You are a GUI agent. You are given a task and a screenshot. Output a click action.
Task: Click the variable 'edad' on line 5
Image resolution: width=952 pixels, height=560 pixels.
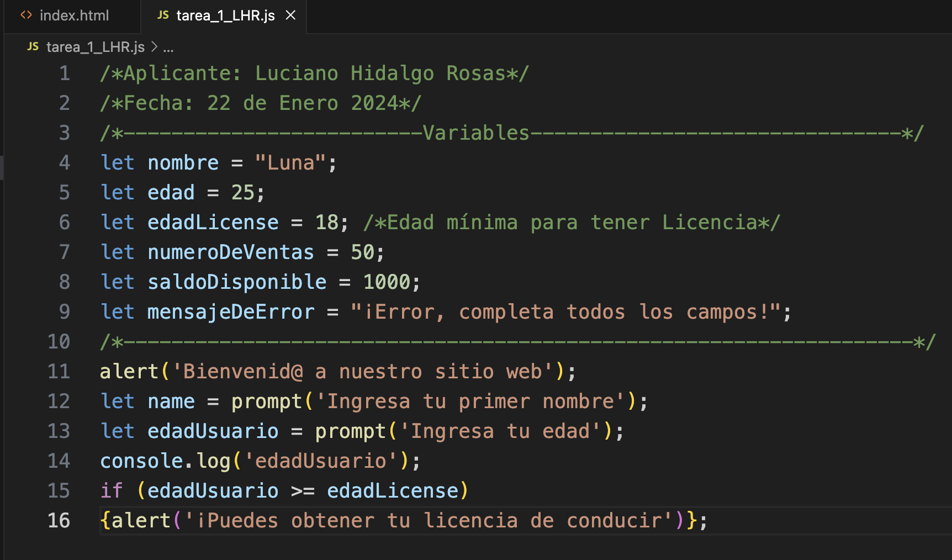pos(171,193)
